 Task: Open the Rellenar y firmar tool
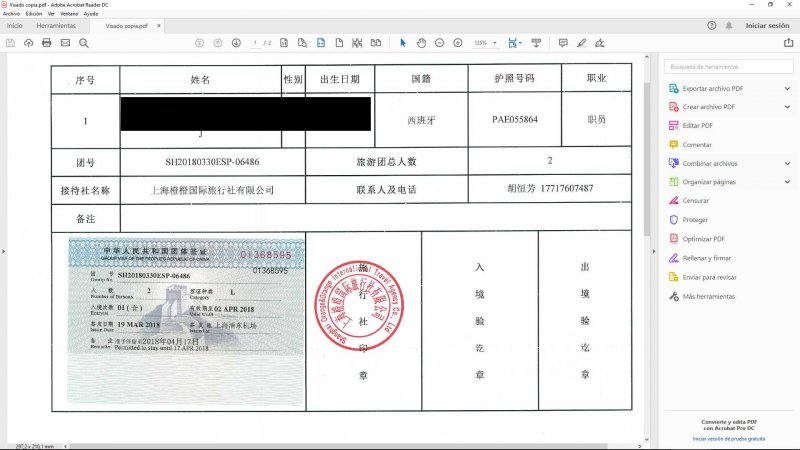[x=706, y=258]
